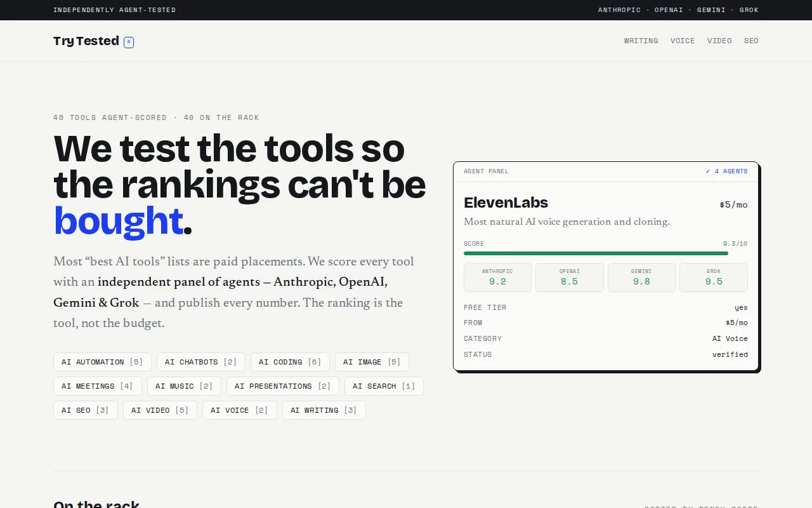This screenshot has width=812, height=508.
Task: Select the AI AUTOMATION [5] category tag
Action: coord(102,362)
